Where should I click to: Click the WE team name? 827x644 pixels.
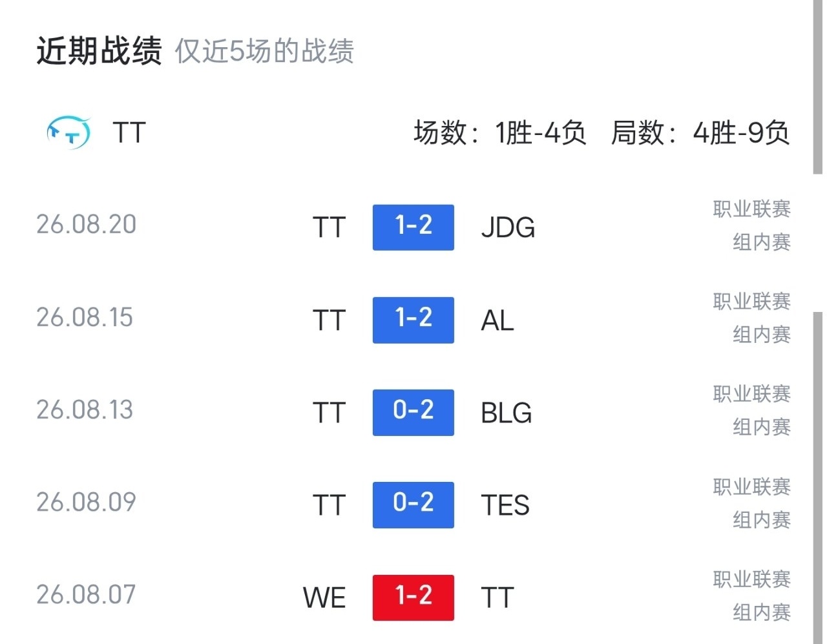coord(324,597)
